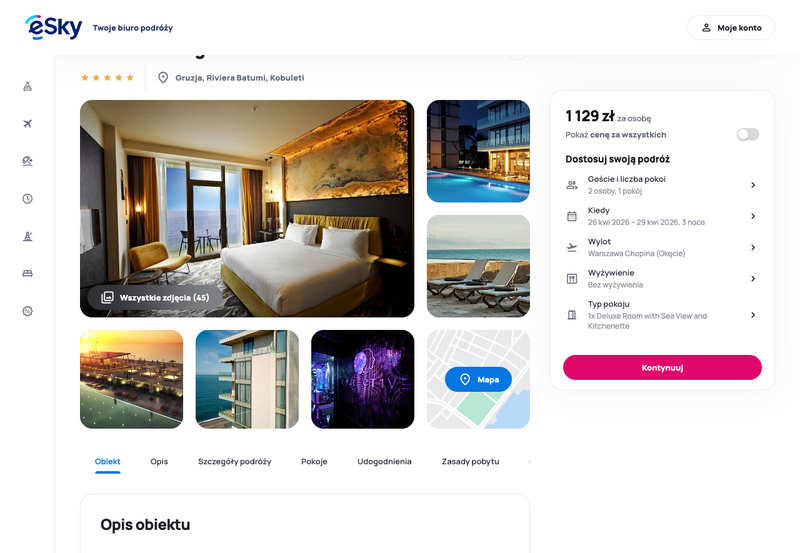
Task: Switch to the Udogodnienia tab
Action: tap(384, 461)
